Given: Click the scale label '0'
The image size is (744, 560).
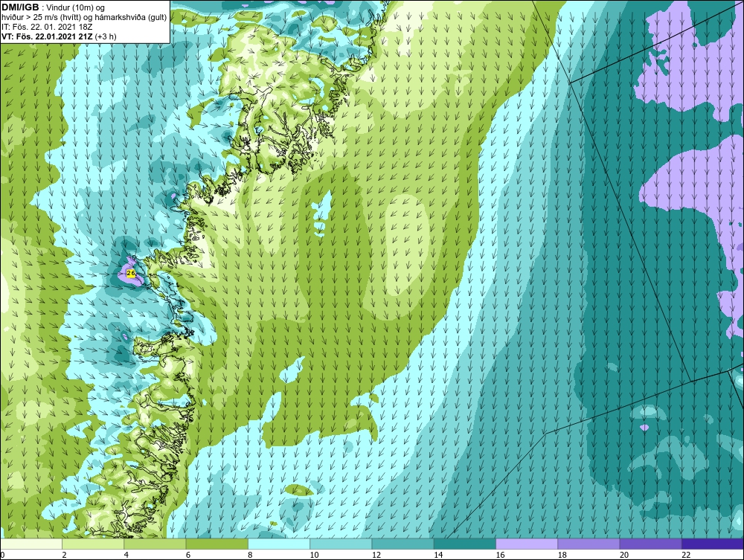Looking at the screenshot, I should tap(2, 555).
